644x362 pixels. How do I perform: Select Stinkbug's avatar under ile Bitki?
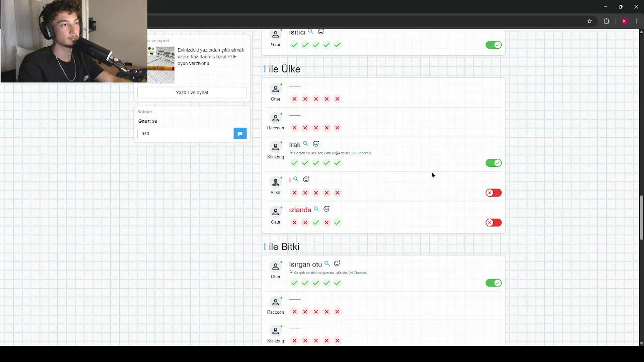click(275, 331)
